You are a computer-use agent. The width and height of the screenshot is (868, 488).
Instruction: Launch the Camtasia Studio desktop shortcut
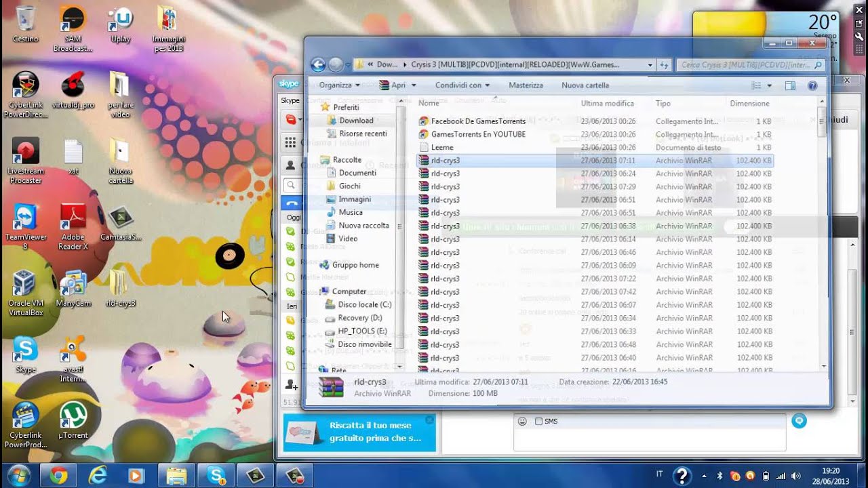tap(120, 222)
